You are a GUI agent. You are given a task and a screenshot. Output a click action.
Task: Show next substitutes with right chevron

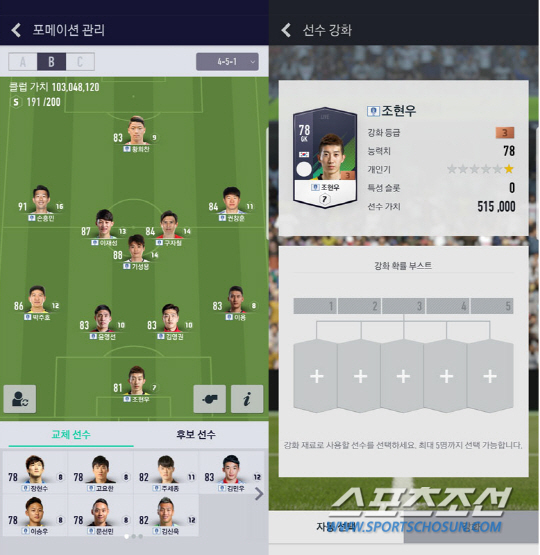tap(259, 493)
